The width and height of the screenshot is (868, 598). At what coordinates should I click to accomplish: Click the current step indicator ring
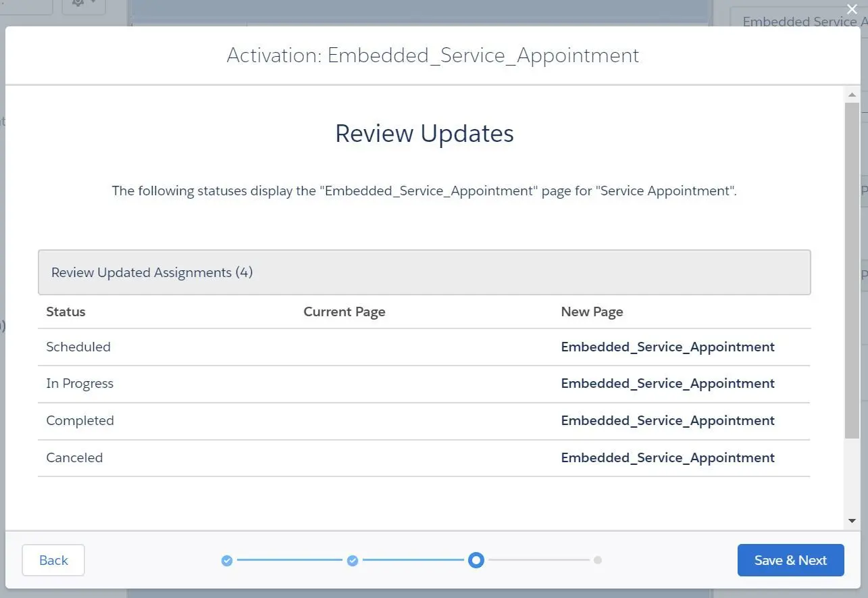tap(476, 560)
